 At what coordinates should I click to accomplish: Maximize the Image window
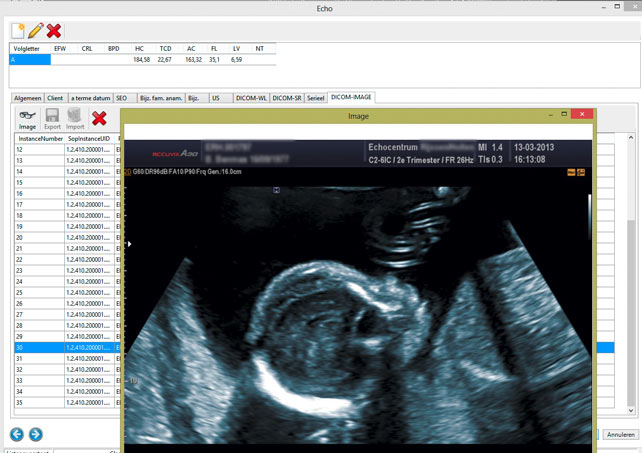(564, 114)
